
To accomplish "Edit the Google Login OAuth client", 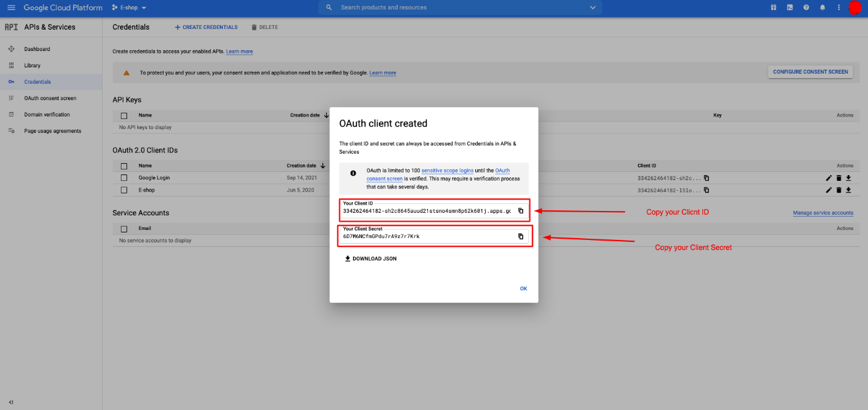I will (x=829, y=178).
